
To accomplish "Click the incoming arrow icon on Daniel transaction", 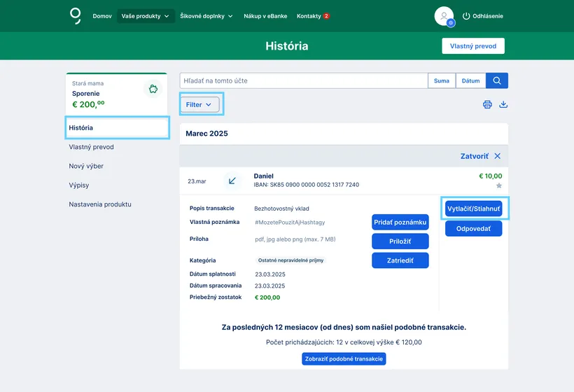I will [232, 181].
